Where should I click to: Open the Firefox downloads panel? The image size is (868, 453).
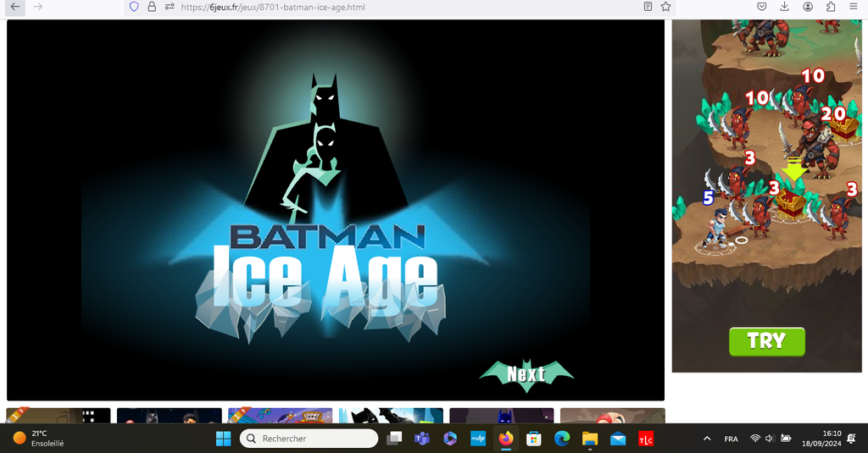click(x=785, y=7)
